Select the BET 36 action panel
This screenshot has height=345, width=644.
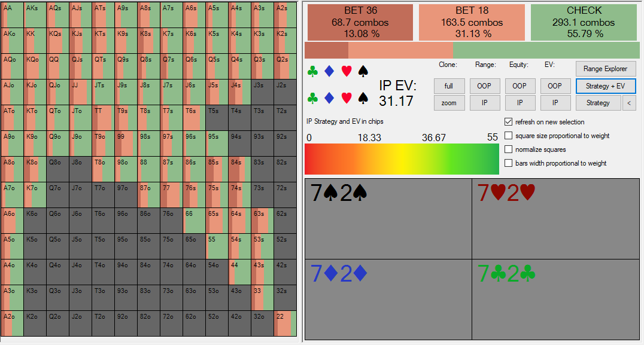pos(360,22)
